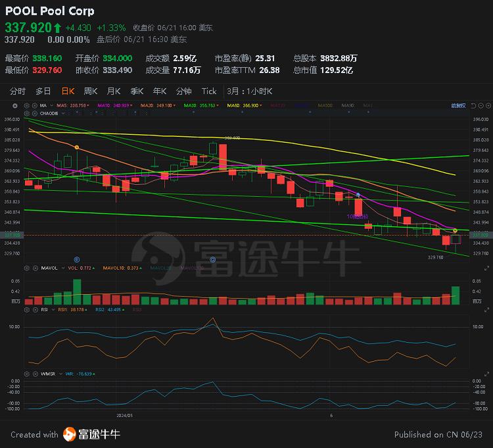Viewport: 493px width, 448px height.
Task: Toggle the MAVOL10 line visibility
Action: (122, 268)
